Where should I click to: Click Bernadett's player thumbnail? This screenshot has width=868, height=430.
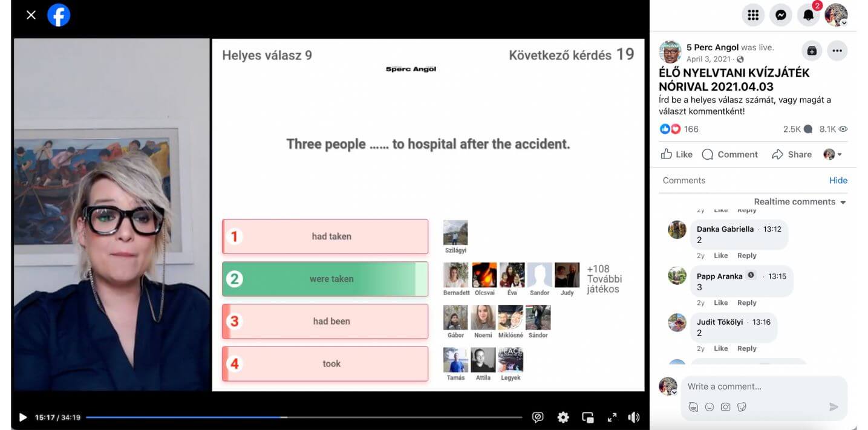point(455,275)
